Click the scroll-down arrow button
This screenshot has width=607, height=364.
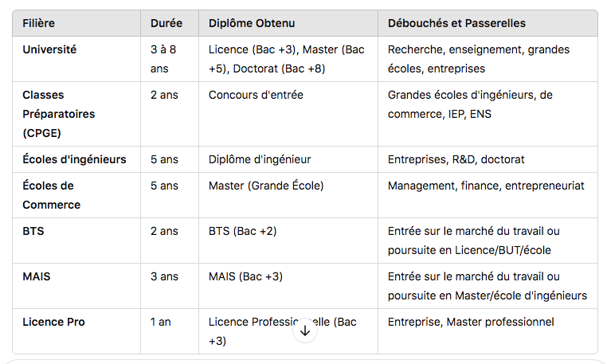point(305,331)
